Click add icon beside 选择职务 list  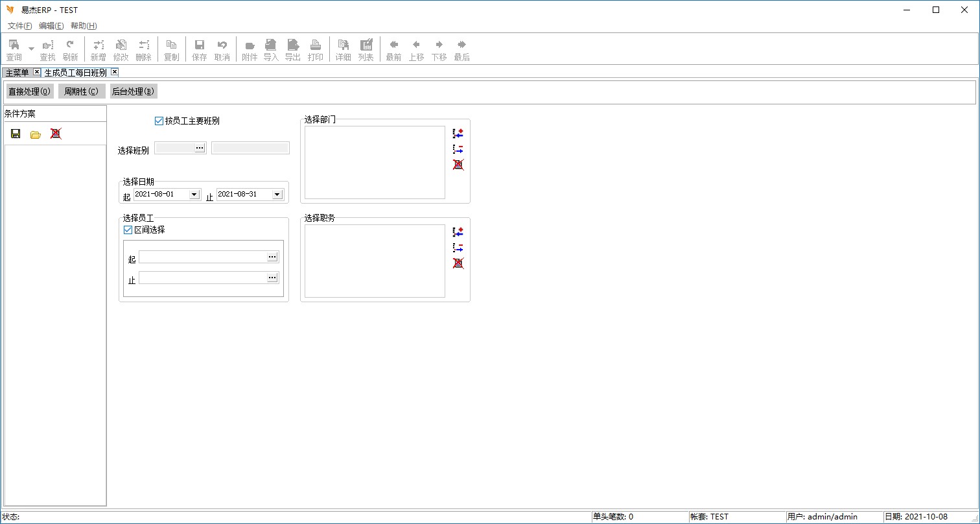[458, 232]
